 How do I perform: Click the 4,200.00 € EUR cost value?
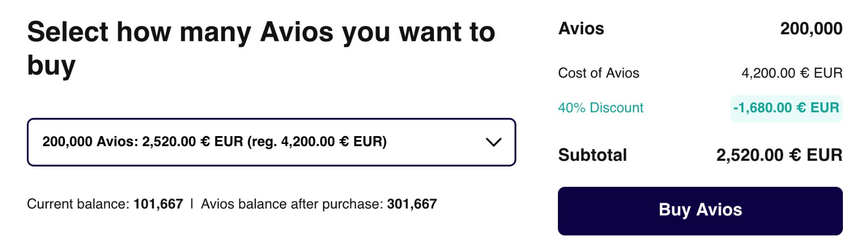pos(792,73)
